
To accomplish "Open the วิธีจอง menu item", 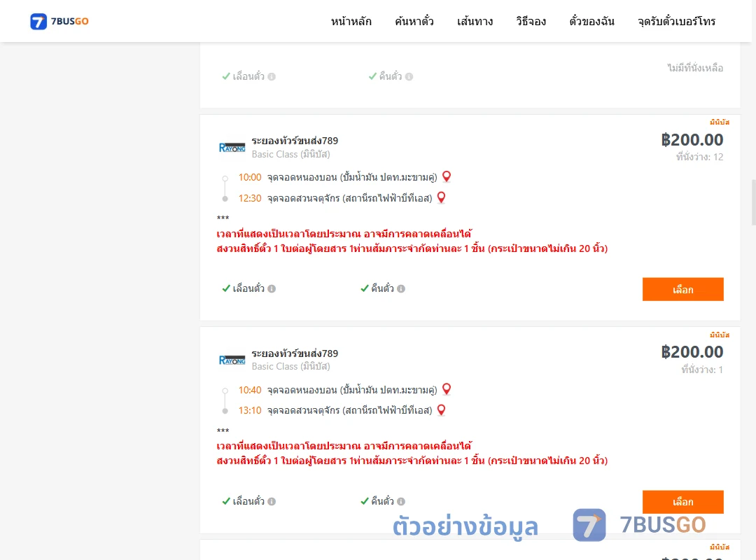I will [531, 21].
